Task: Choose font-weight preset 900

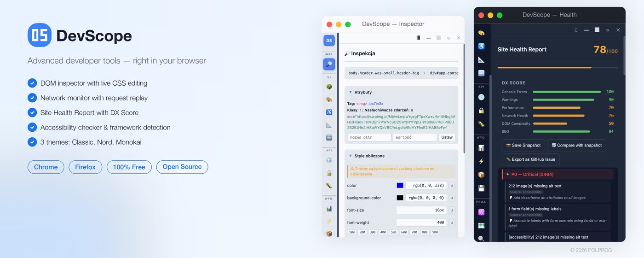Action: point(435,232)
